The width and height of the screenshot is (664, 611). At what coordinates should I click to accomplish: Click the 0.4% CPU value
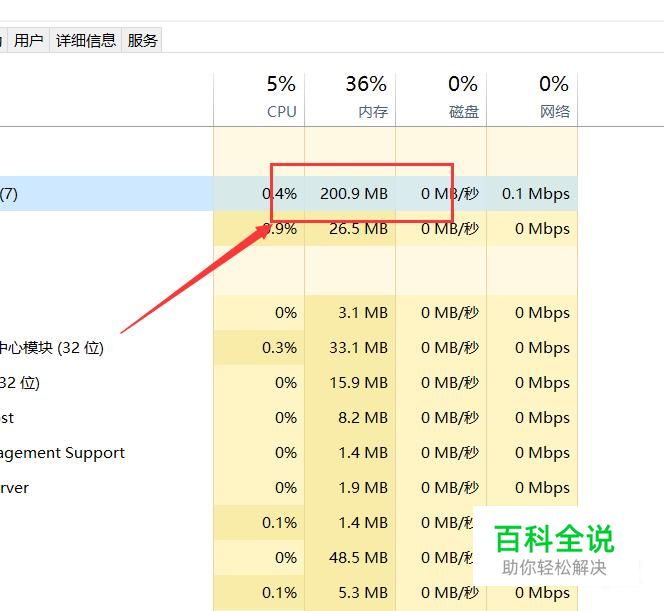(279, 194)
